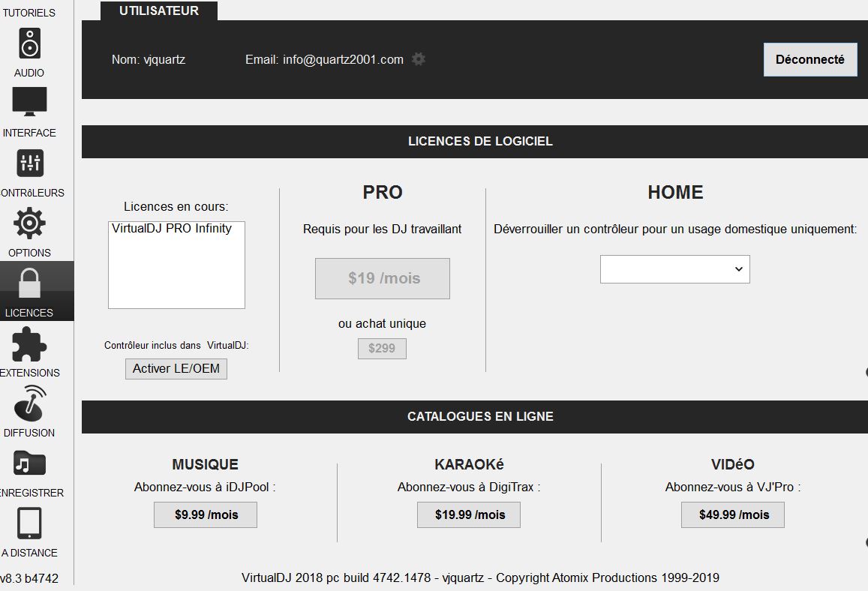Open the Enregistrer music folder icon
Screen dimensions: 868x591
pos(30,463)
